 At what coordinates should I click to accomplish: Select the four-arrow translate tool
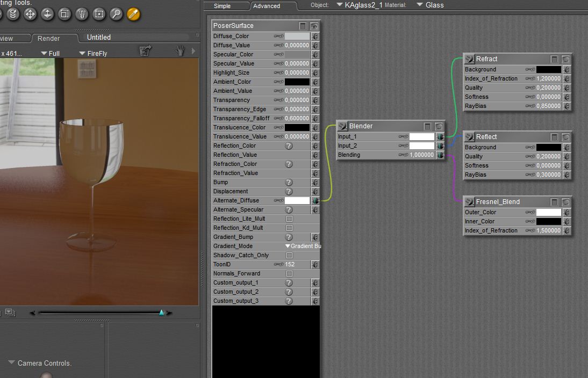pos(30,14)
